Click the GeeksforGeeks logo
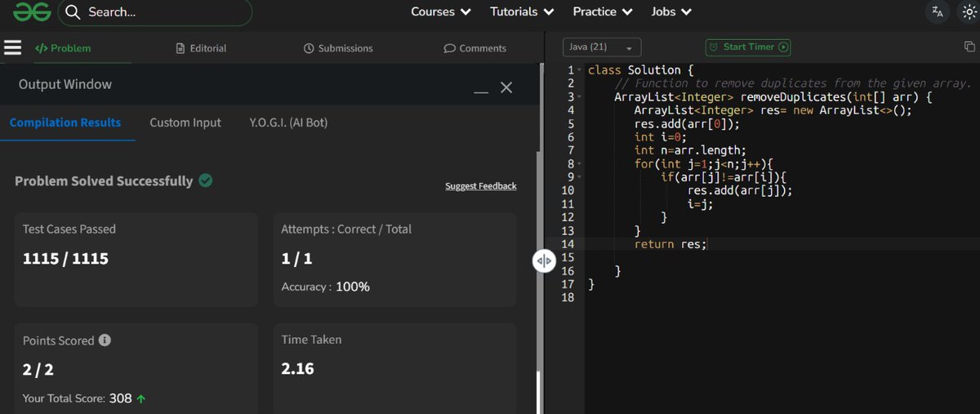980x414 pixels. pos(30,12)
